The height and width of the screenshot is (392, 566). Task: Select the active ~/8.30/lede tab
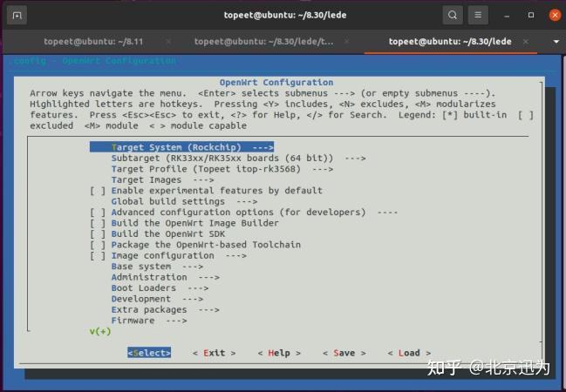[x=450, y=42]
